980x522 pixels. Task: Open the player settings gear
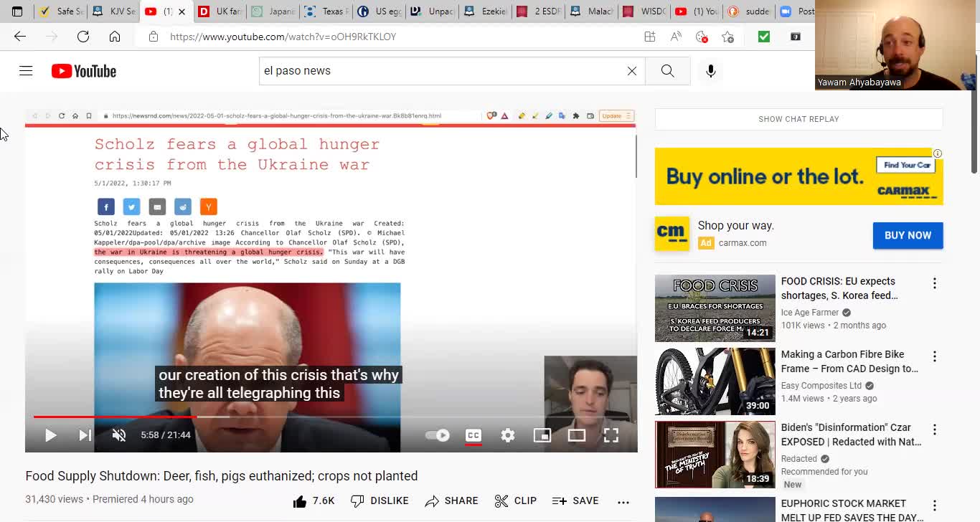tap(508, 435)
